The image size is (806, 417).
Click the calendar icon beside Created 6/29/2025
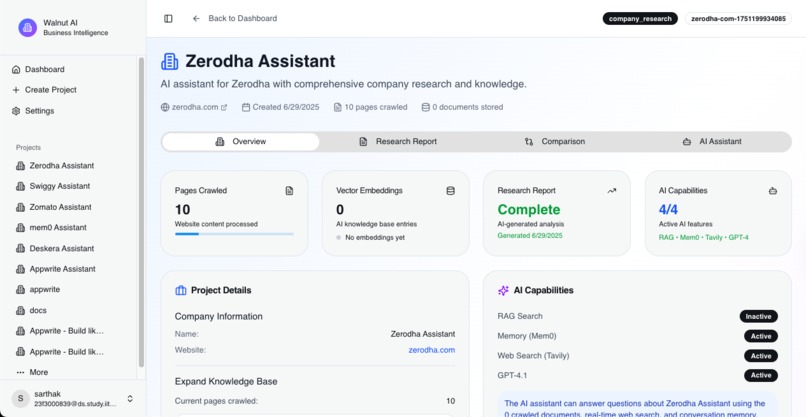pyautogui.click(x=246, y=107)
